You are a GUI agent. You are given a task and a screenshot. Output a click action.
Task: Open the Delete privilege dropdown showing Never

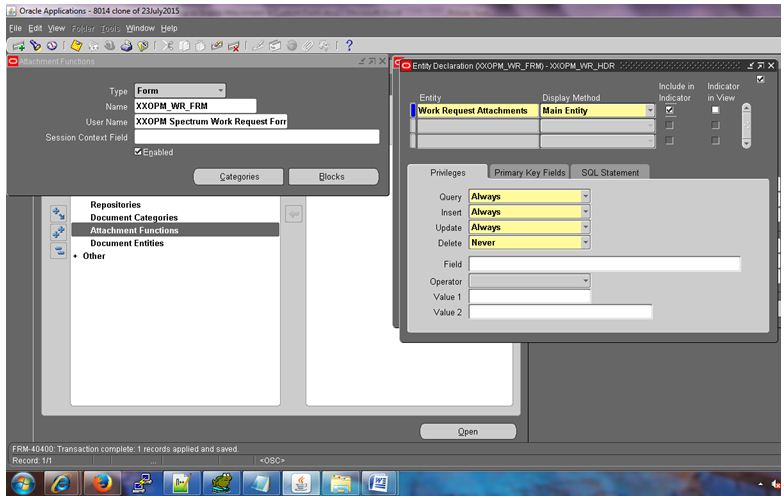click(585, 242)
